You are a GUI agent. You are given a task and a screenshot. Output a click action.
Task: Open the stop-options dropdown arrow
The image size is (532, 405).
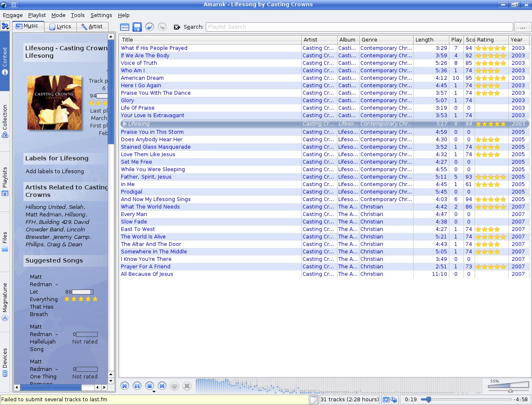pos(153,391)
